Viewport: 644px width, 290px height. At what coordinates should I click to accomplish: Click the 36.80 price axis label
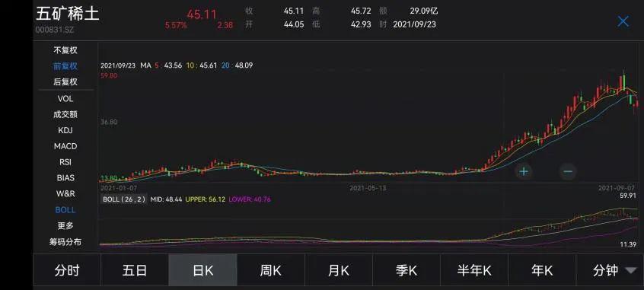click(109, 122)
